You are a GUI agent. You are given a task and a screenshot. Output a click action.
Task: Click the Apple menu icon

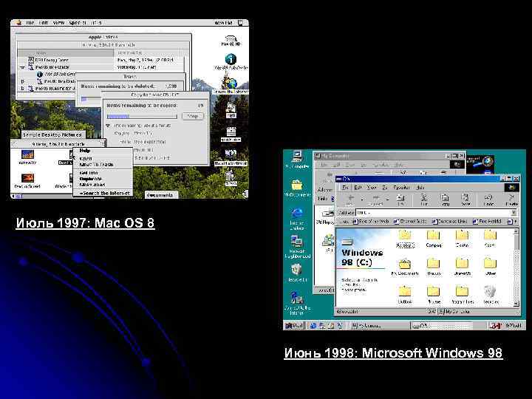[18, 23]
